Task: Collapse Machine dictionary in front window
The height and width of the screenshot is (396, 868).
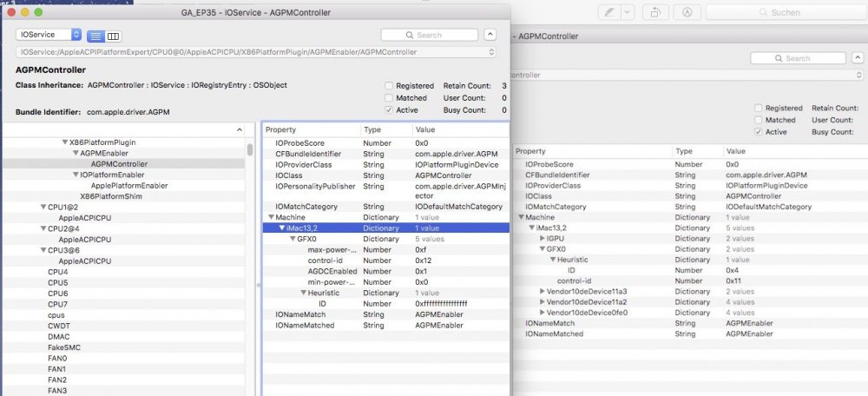Action: pos(271,218)
